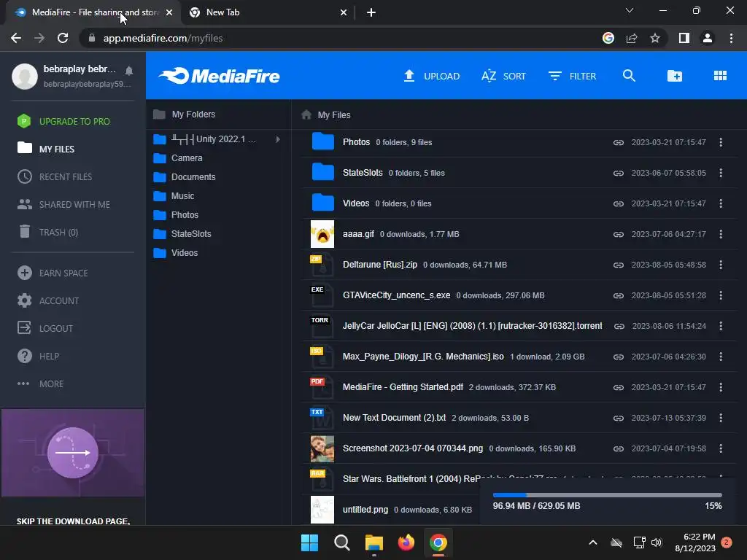
Task: Show hidden system tray icons chevron
Action: (593, 542)
